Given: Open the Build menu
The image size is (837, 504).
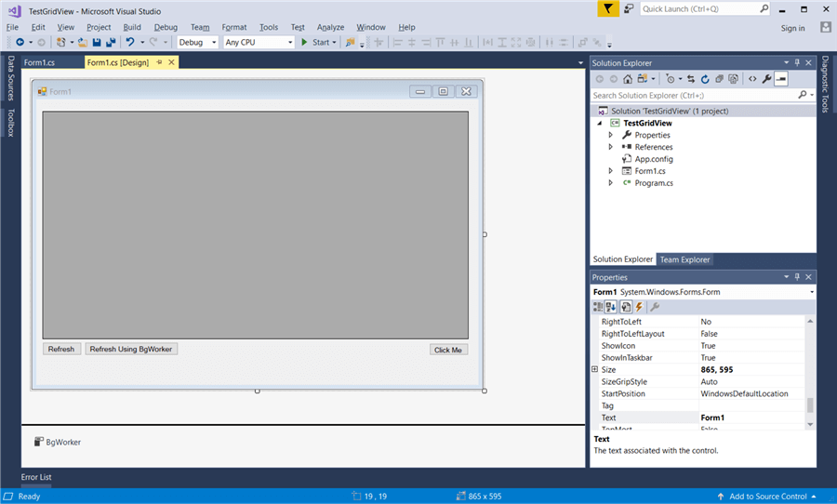Looking at the screenshot, I should [132, 27].
